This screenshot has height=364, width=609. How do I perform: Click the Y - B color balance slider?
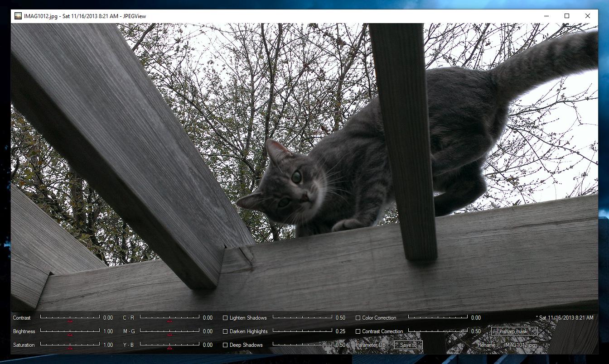[x=169, y=345]
